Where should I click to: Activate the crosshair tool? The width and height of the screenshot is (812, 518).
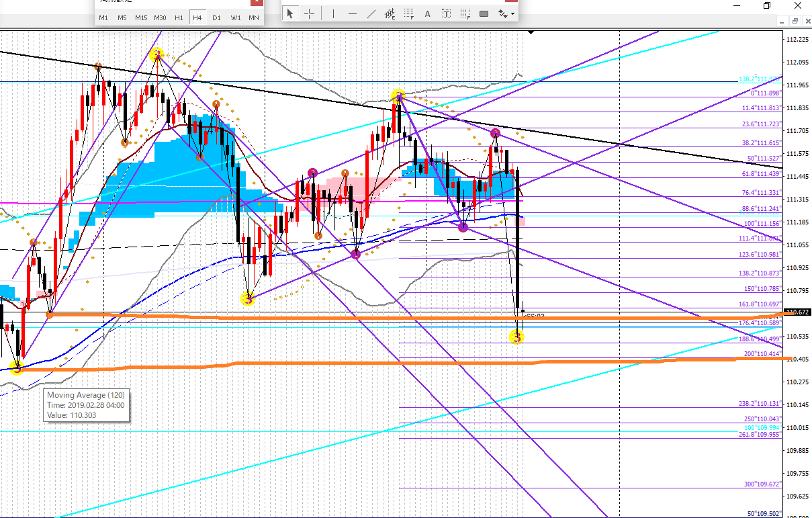(309, 13)
